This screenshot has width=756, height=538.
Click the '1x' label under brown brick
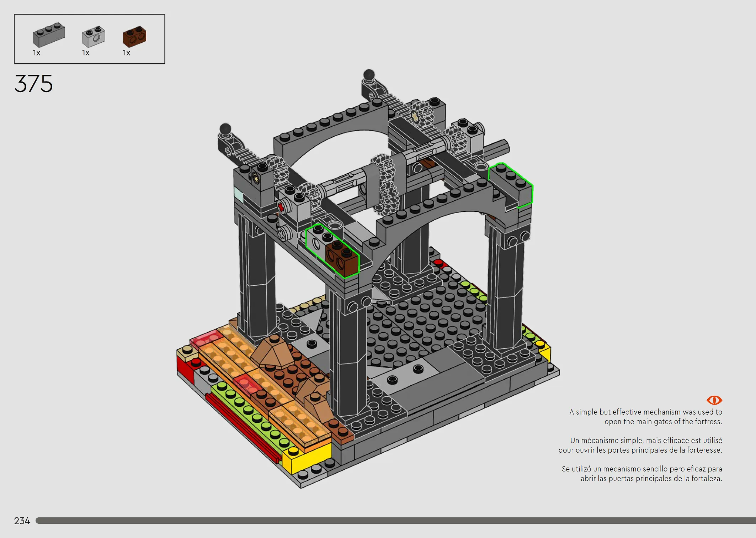[x=127, y=53]
